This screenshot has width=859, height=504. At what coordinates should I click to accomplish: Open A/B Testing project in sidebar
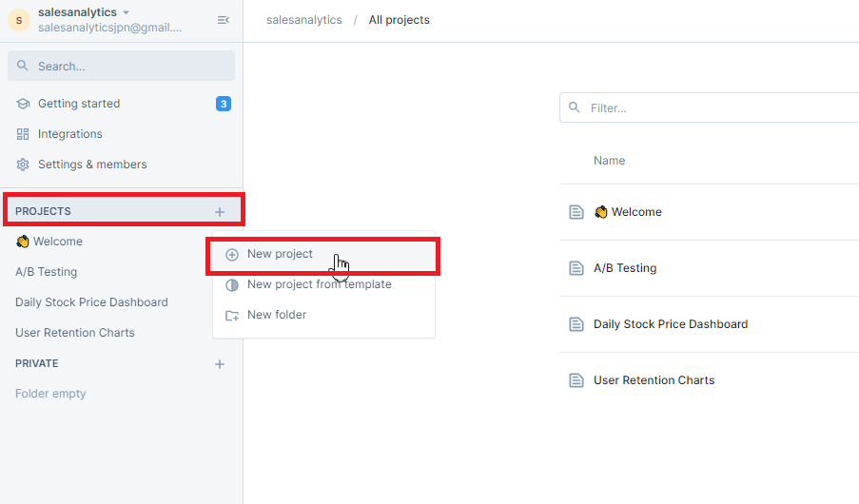46,272
